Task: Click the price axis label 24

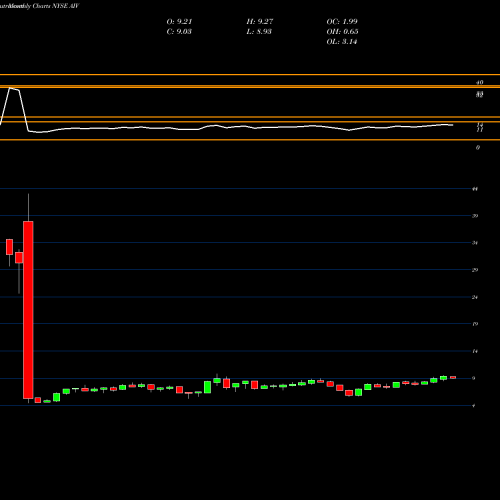Action: [475, 297]
